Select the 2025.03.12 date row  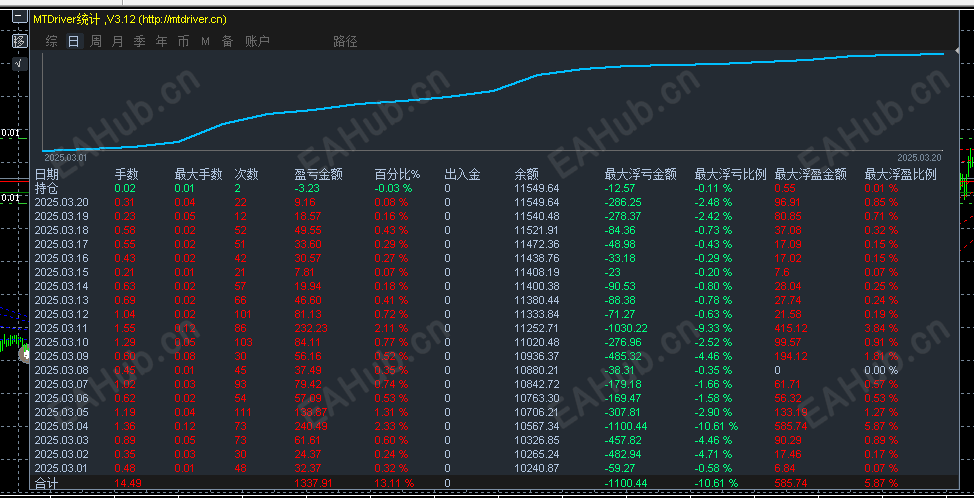(x=61, y=314)
